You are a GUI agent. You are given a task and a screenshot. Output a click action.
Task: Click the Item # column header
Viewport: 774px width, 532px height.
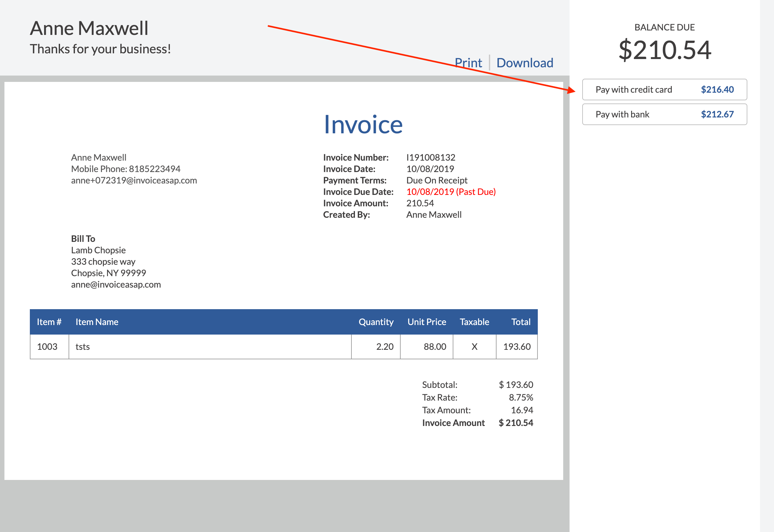pos(49,322)
